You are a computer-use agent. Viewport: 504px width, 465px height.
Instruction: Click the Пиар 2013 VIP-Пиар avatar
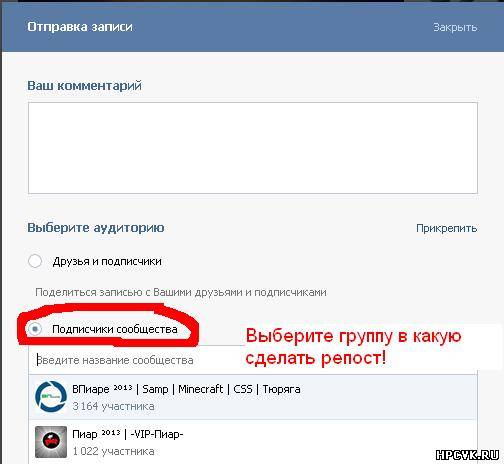51,442
